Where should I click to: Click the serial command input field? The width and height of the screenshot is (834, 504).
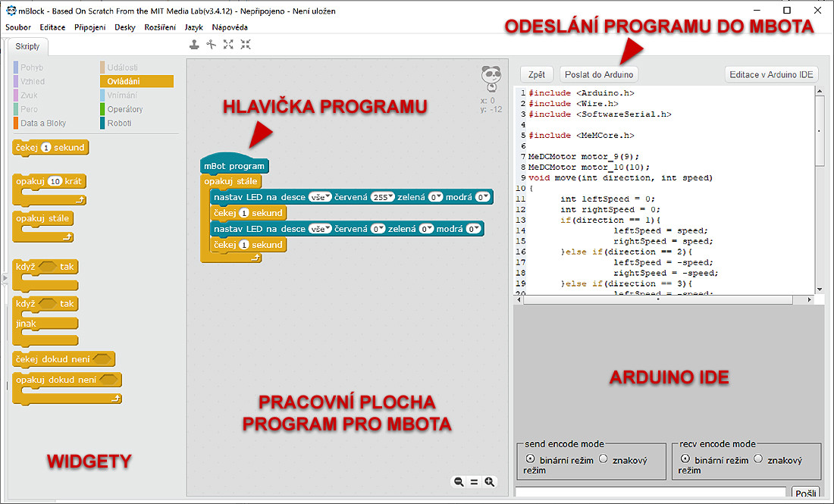tap(651, 493)
